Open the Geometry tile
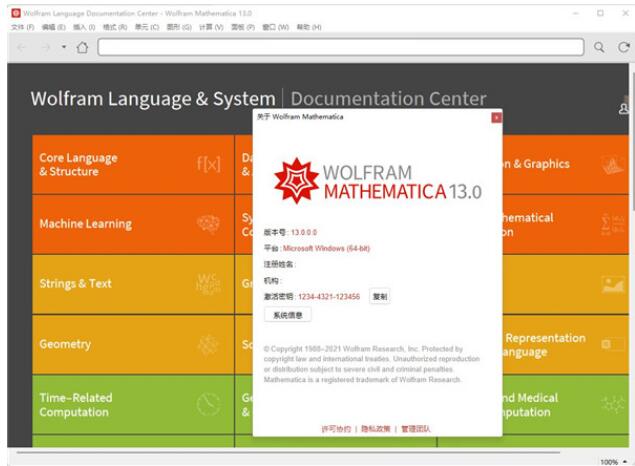 (x=133, y=344)
